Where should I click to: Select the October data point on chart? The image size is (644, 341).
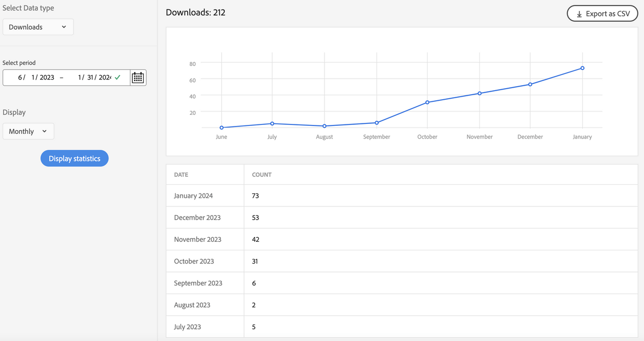pos(427,102)
